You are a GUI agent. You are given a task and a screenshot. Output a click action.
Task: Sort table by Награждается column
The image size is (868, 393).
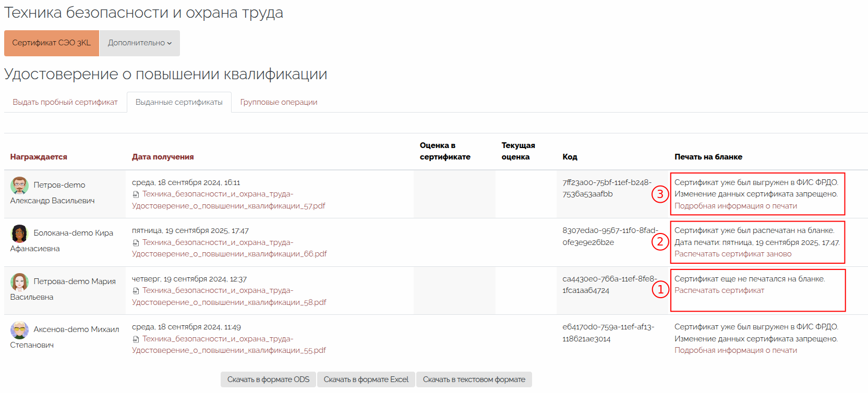39,157
